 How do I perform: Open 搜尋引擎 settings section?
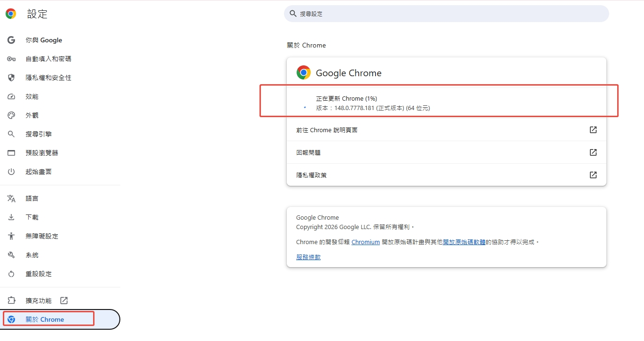[x=60, y=134]
